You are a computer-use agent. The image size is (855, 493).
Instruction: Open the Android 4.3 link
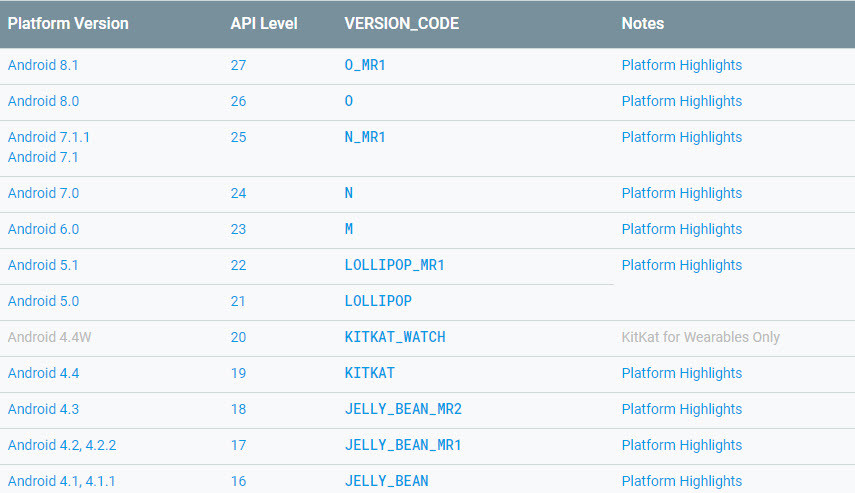(44, 410)
